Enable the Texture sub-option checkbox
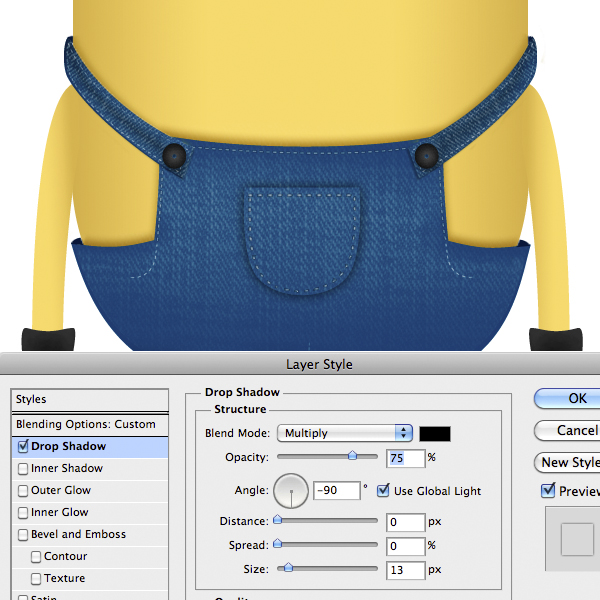The image size is (600, 600). 36,579
